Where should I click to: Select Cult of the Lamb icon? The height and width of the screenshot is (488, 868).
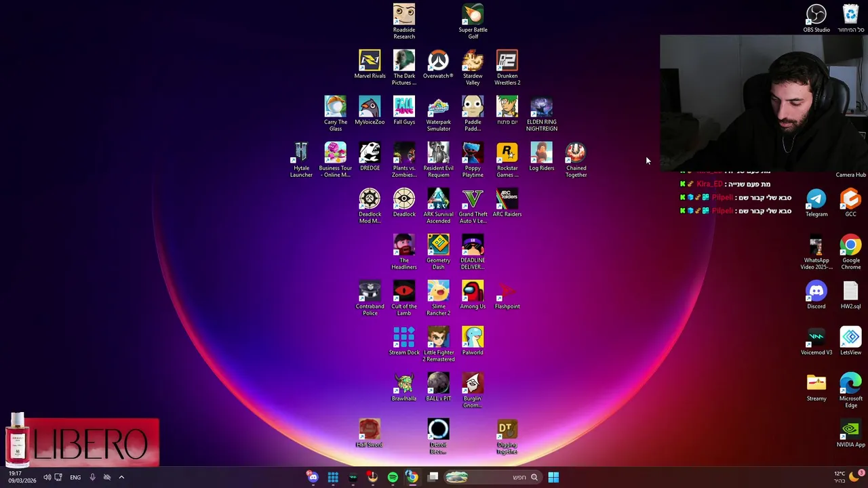[404, 298]
